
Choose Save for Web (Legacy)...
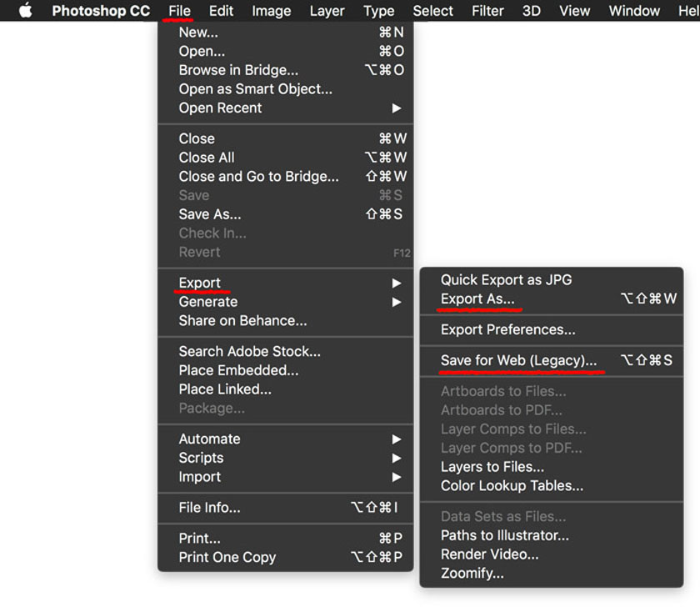552,360
